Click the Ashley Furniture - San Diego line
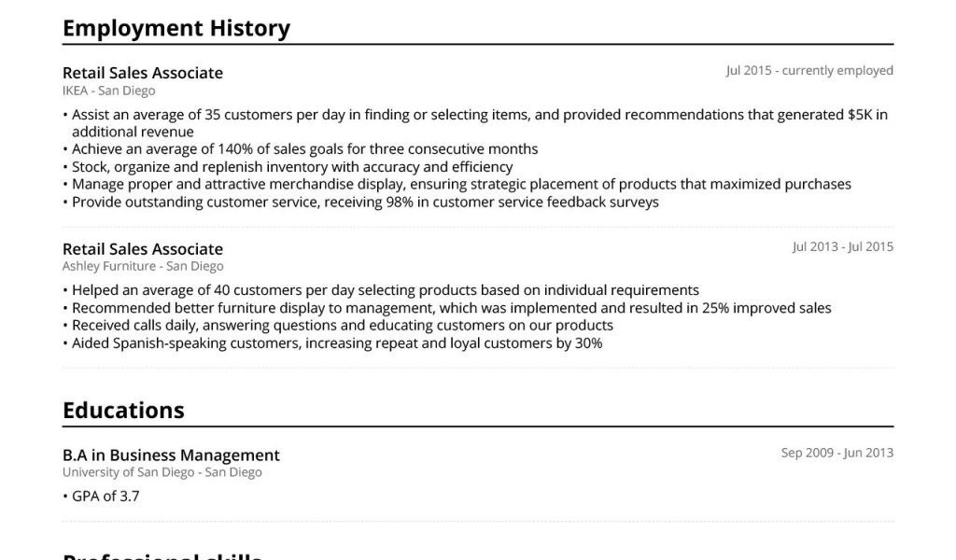 click(x=143, y=267)
